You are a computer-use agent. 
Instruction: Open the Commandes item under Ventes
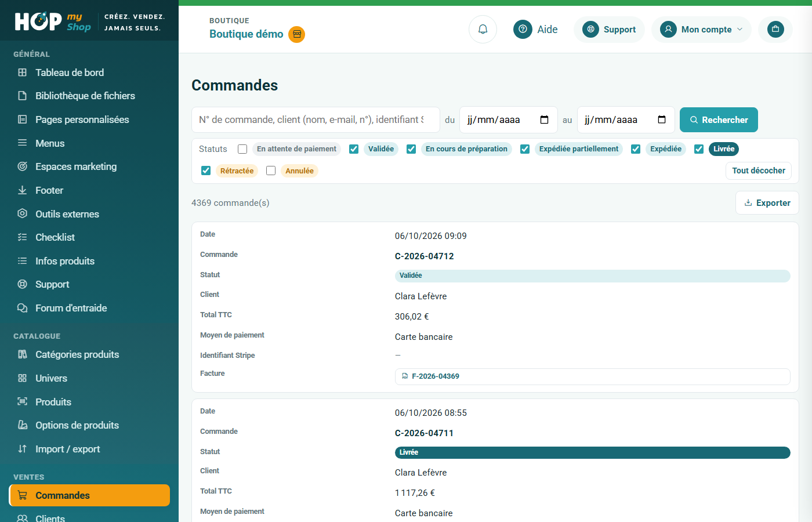(89, 495)
